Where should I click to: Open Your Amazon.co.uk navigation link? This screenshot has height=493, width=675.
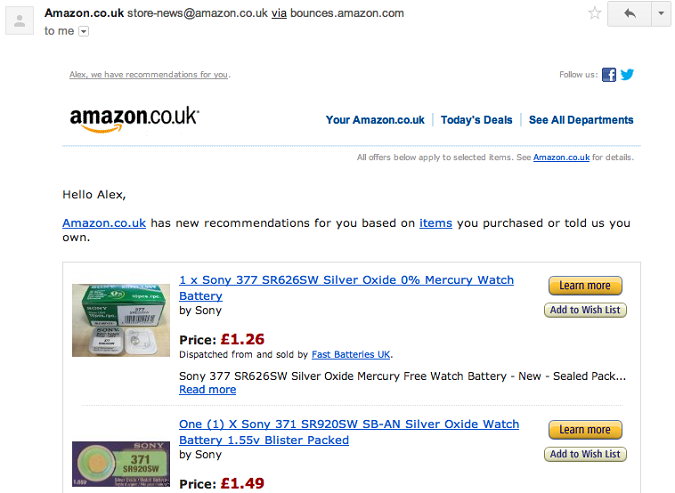(x=375, y=120)
